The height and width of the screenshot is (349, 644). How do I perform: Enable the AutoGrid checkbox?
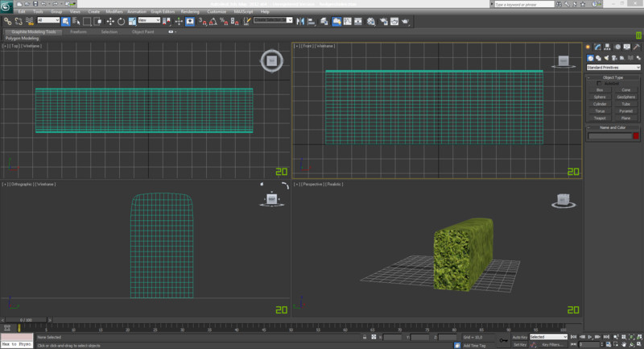tap(599, 83)
